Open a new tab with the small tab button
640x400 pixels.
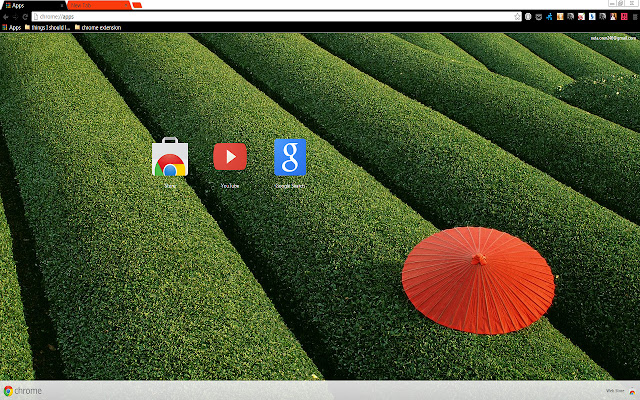click(137, 5)
